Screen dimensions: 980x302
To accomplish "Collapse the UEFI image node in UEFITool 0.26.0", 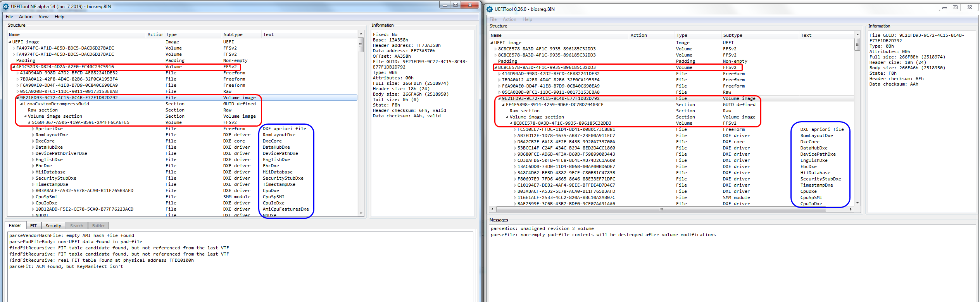I will coord(492,43).
